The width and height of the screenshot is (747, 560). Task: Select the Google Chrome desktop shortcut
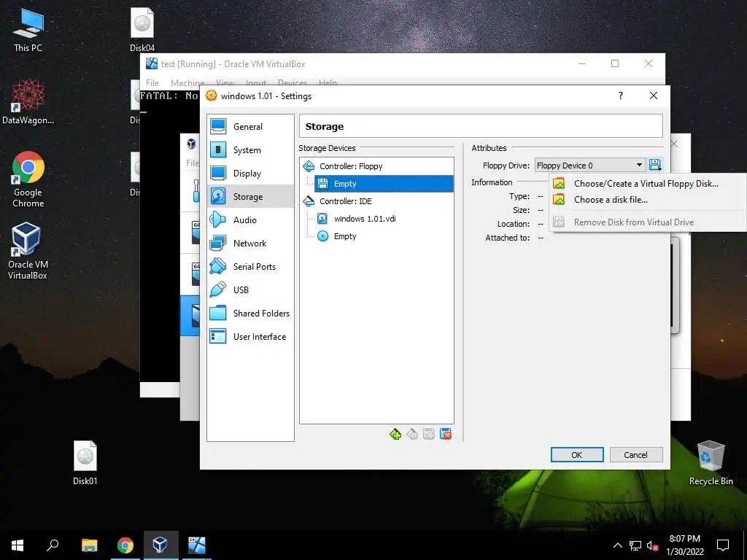coord(28,179)
